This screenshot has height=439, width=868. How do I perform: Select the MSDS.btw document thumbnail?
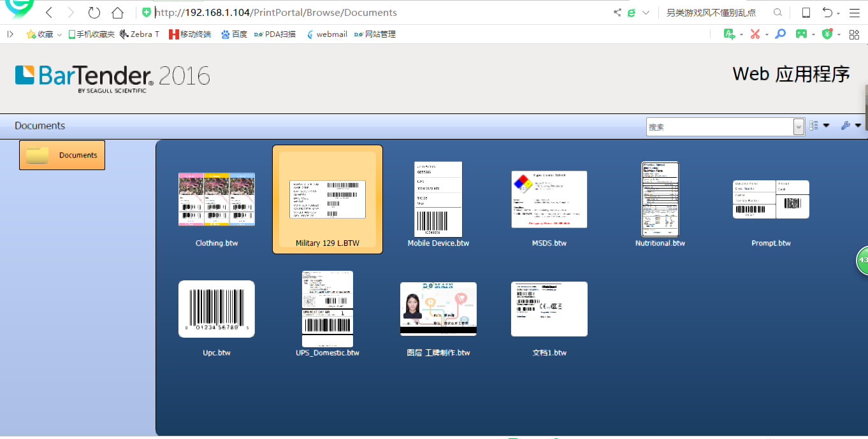549,199
